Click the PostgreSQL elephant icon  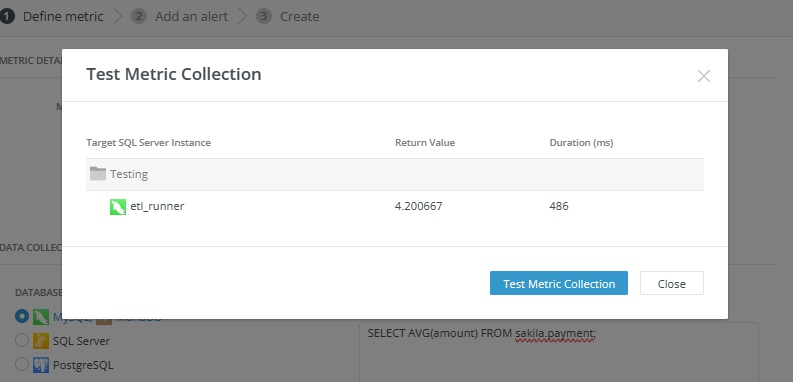(40, 365)
